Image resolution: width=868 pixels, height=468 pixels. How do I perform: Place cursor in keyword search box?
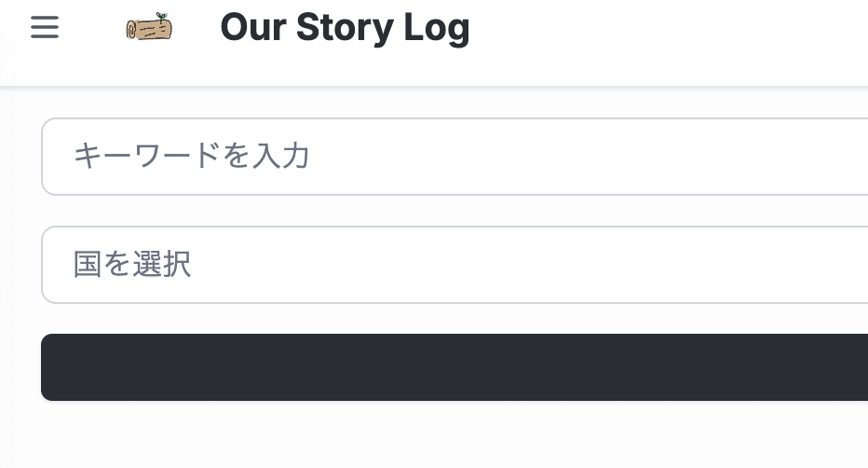454,157
